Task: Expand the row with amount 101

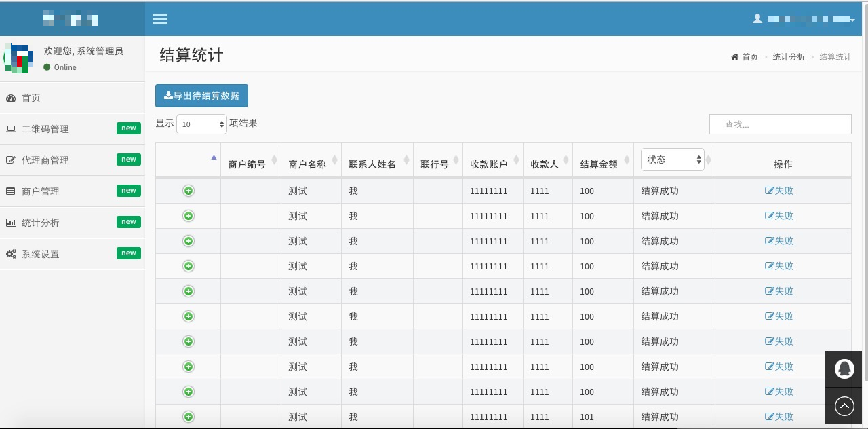Action: pos(189,417)
